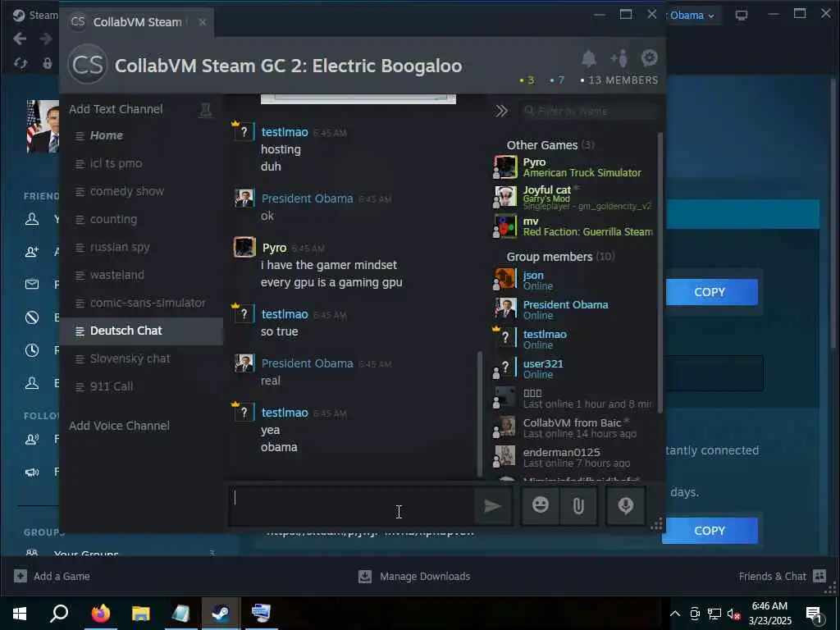Click Add Text Channel
Screen dimensions: 840x630
[116, 109]
